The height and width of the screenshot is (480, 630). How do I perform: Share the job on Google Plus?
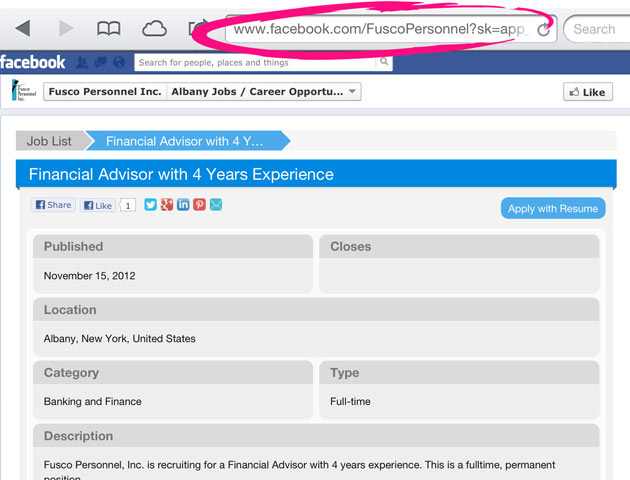pos(167,204)
